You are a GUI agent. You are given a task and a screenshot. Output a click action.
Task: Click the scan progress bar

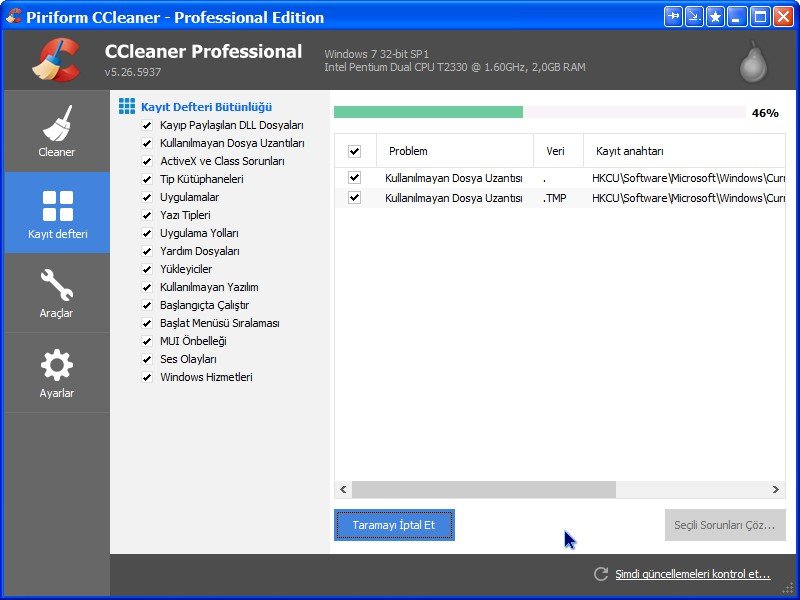tap(540, 112)
